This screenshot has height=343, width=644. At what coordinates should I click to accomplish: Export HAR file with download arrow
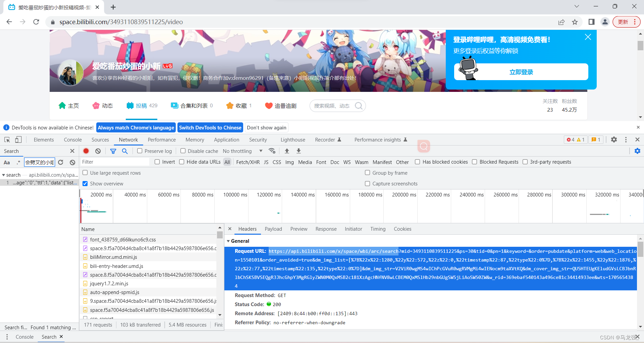click(299, 151)
